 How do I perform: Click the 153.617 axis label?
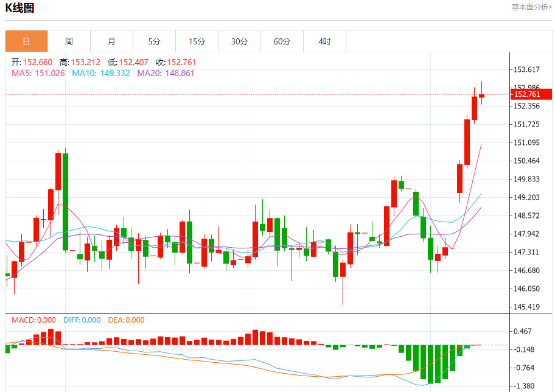tap(526, 69)
